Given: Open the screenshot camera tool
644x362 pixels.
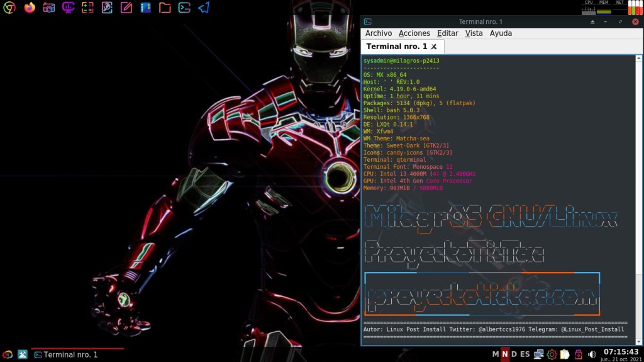Looking at the screenshot, I should pos(49,8).
